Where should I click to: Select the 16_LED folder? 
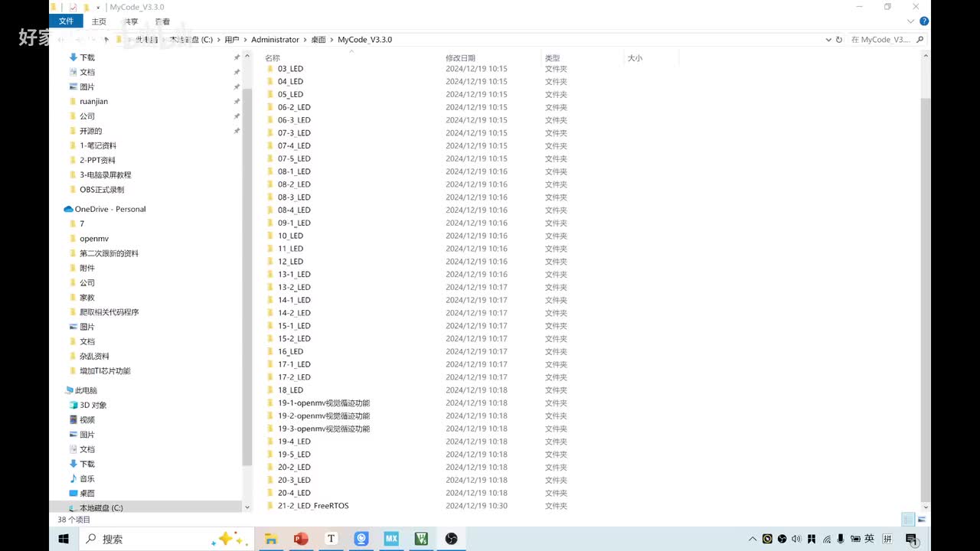[290, 351]
